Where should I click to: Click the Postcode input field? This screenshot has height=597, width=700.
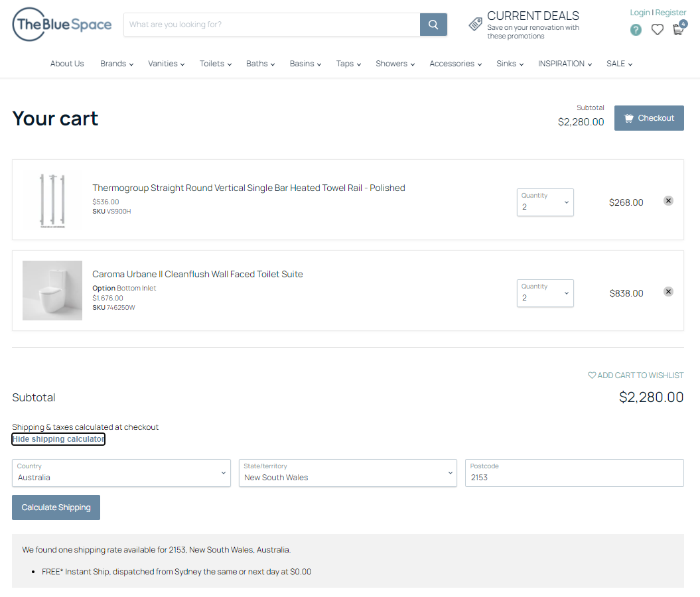574,474
